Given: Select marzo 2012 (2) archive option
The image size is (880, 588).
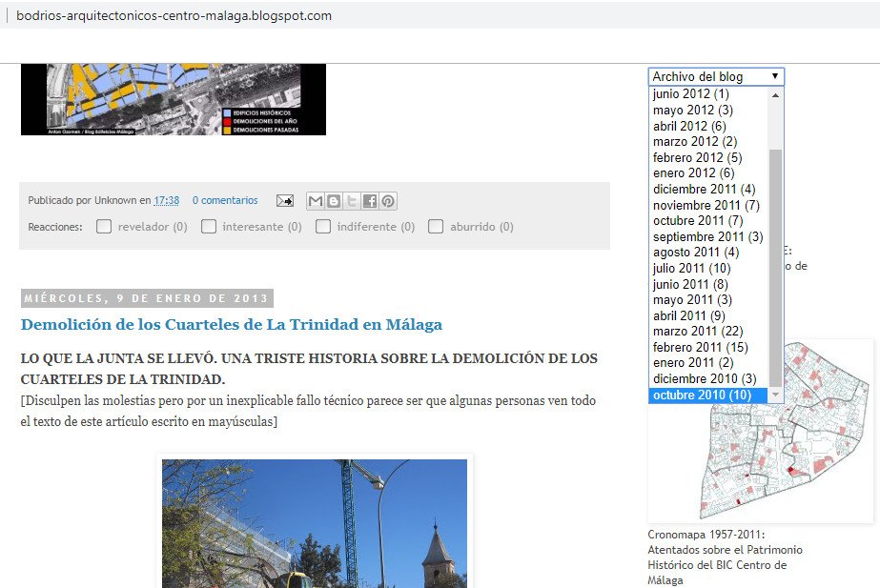Looking at the screenshot, I should (708, 141).
